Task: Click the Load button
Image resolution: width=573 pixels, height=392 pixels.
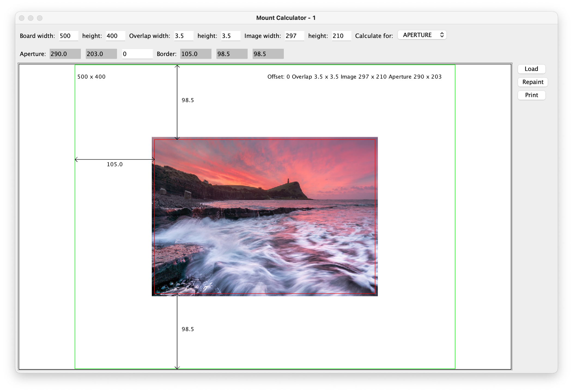Action: (x=531, y=69)
